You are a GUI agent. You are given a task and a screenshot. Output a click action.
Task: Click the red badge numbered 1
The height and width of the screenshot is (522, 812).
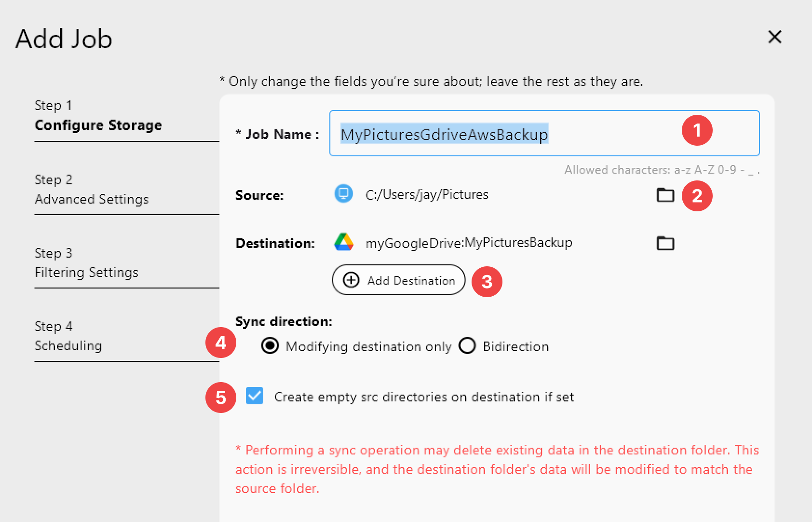[x=696, y=130]
